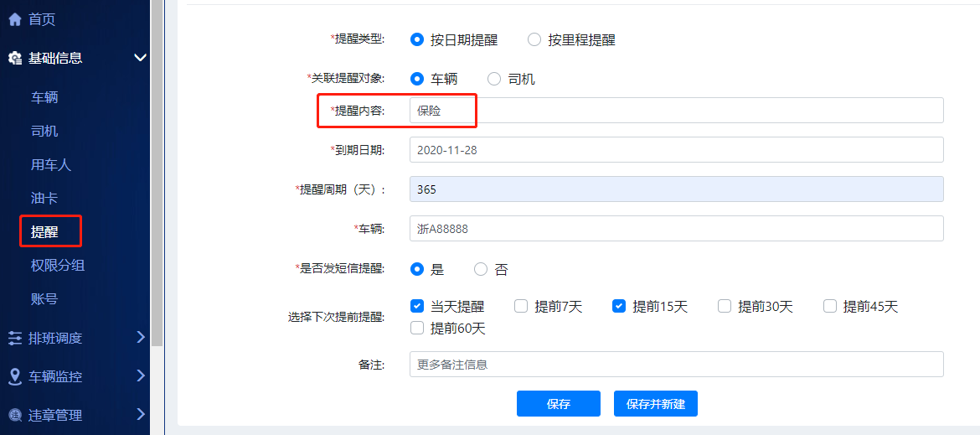The height and width of the screenshot is (435, 980).
Task: Click the 排班调度 sliders icon
Action: coord(15,338)
